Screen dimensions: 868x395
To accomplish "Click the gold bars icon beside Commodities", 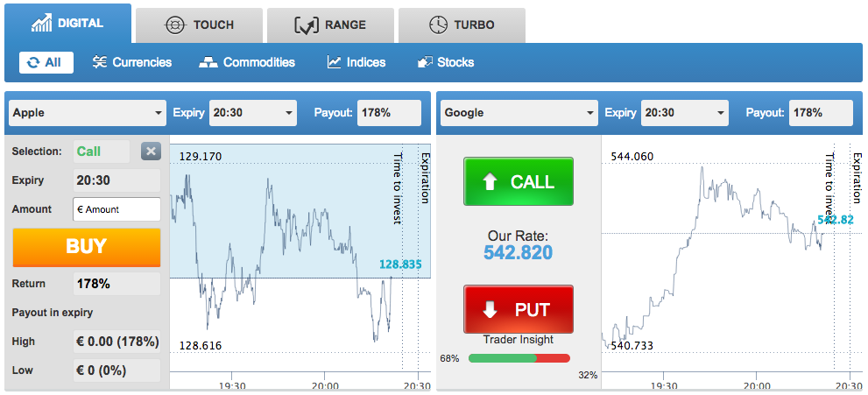I will pos(208,62).
